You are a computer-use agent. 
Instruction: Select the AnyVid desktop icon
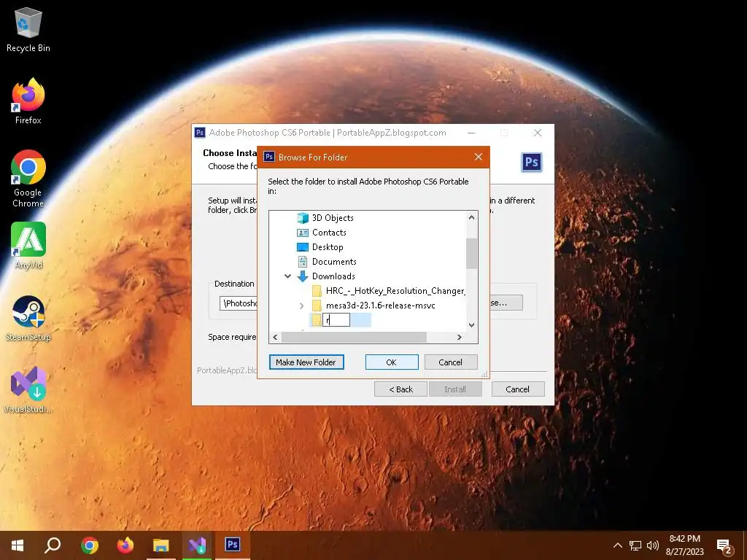(x=28, y=246)
